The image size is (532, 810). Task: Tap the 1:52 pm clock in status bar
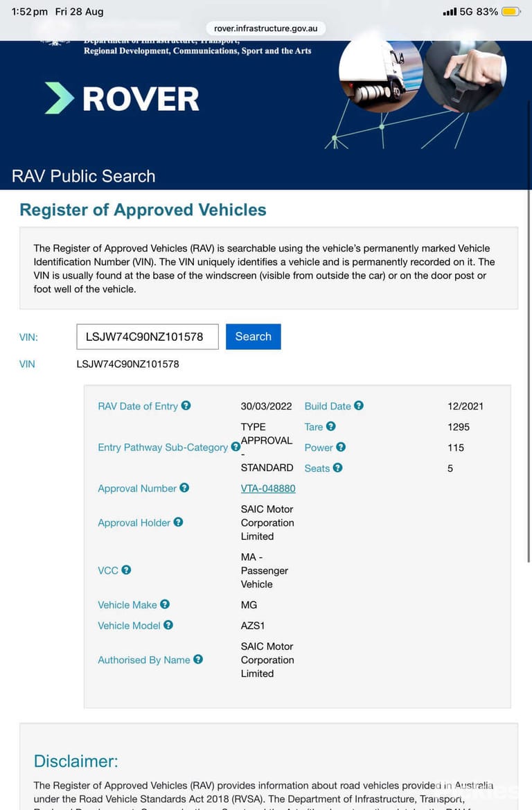tap(30, 11)
